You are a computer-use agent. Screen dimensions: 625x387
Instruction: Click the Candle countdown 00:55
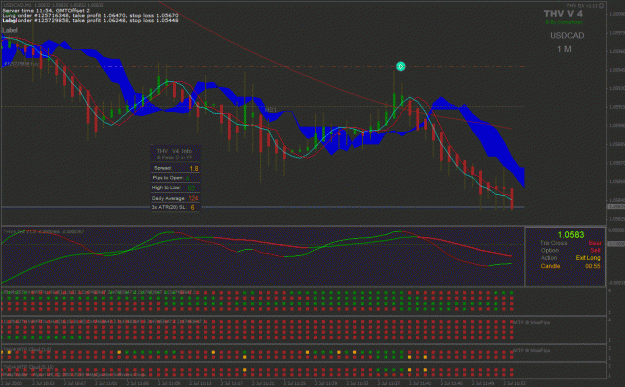(x=593, y=266)
